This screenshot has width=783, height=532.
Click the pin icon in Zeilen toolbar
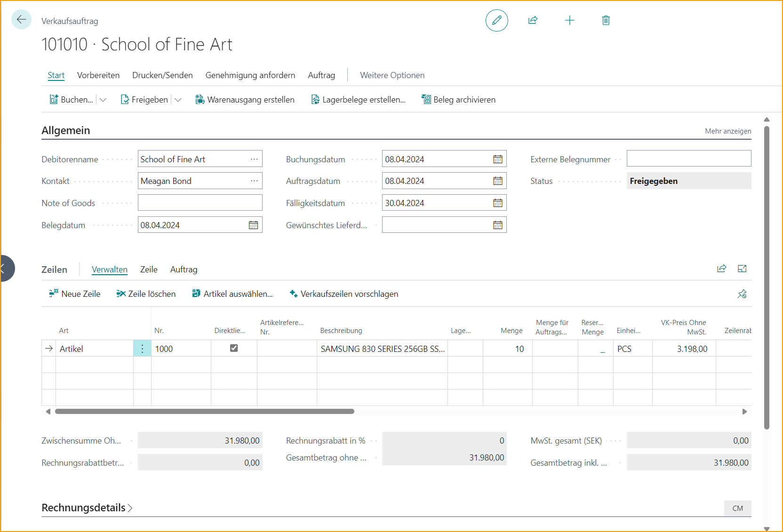click(x=742, y=294)
